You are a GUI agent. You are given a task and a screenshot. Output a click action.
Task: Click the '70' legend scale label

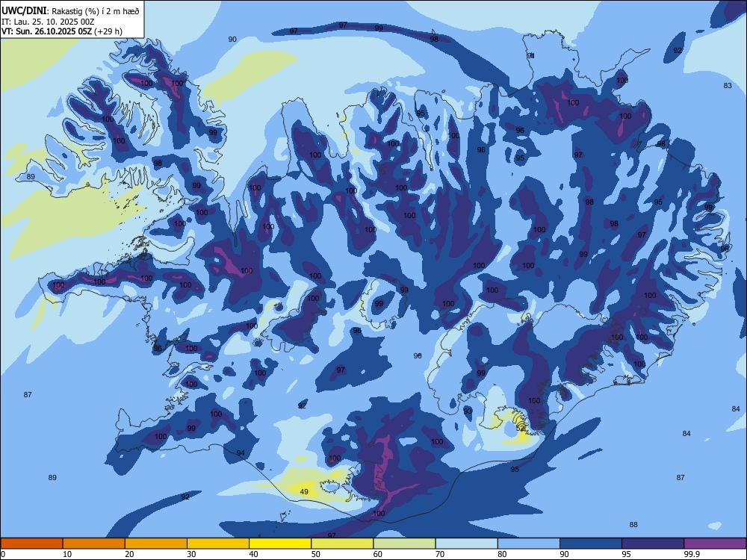coord(440,554)
